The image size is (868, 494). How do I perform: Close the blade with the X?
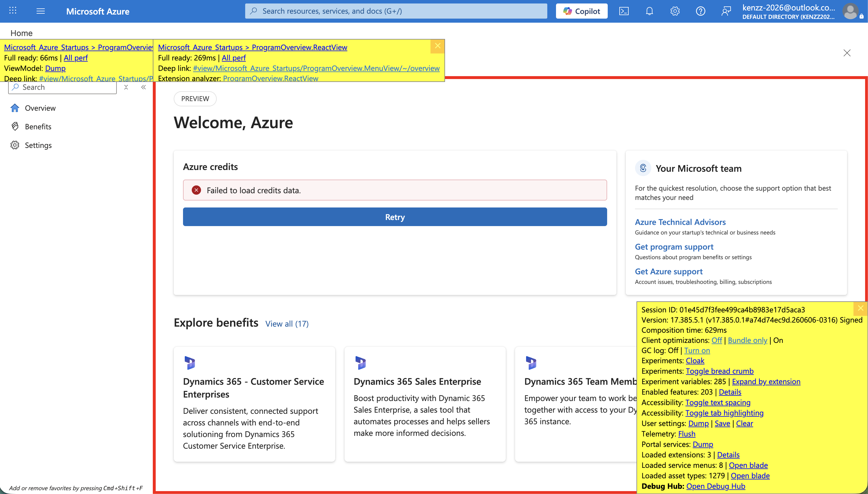[847, 53]
